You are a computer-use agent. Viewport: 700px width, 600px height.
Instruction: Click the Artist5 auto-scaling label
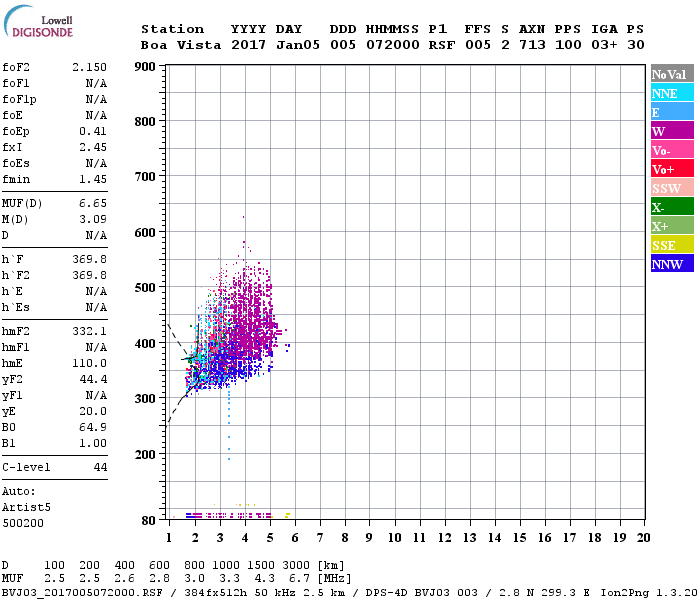26,508
